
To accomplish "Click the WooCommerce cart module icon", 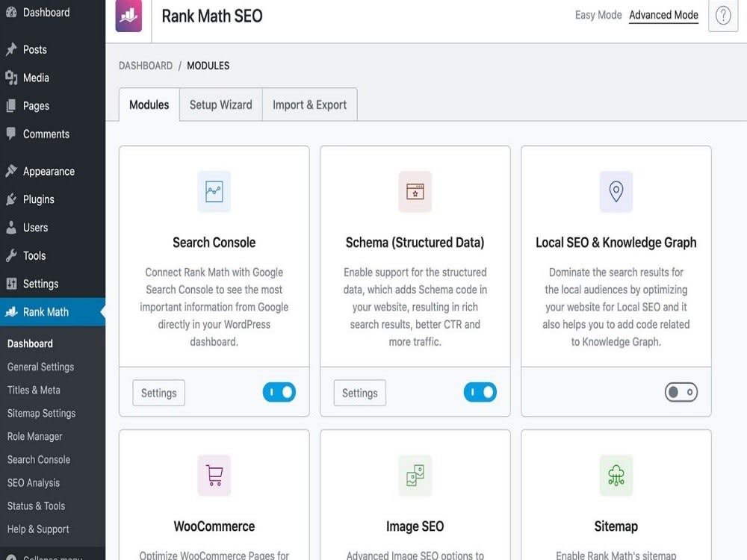I will pyautogui.click(x=214, y=475).
